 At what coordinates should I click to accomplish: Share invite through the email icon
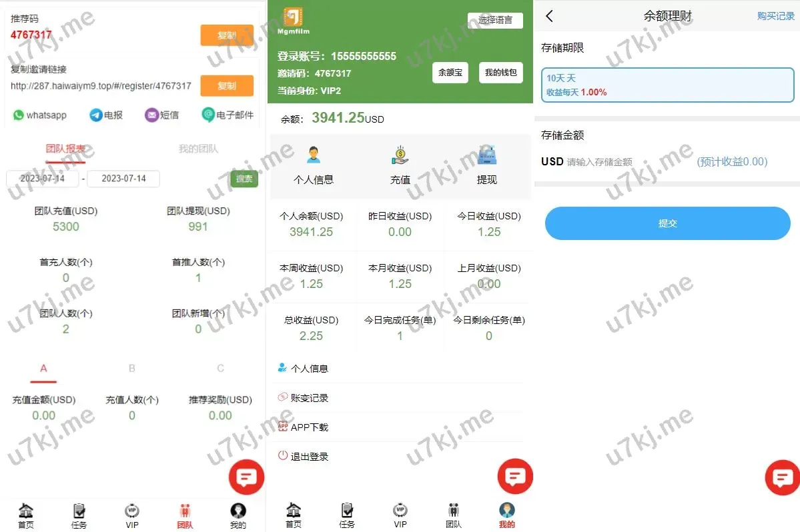(x=208, y=115)
